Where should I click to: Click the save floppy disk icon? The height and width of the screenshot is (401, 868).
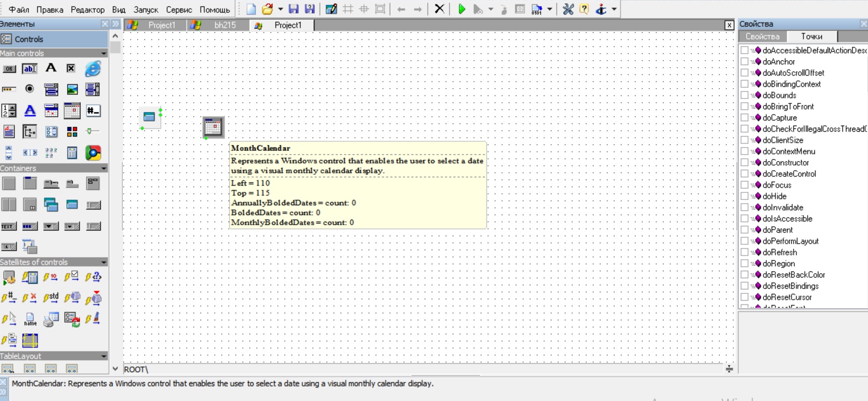(x=293, y=9)
